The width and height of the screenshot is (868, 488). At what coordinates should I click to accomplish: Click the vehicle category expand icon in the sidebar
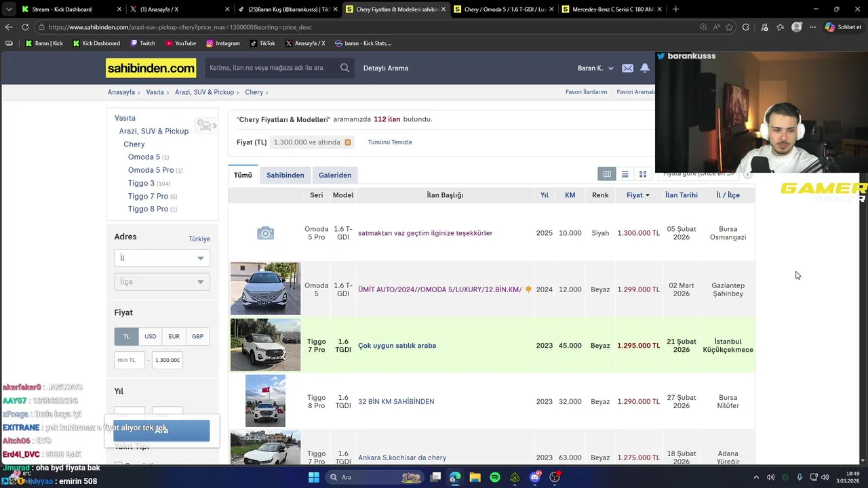click(206, 125)
